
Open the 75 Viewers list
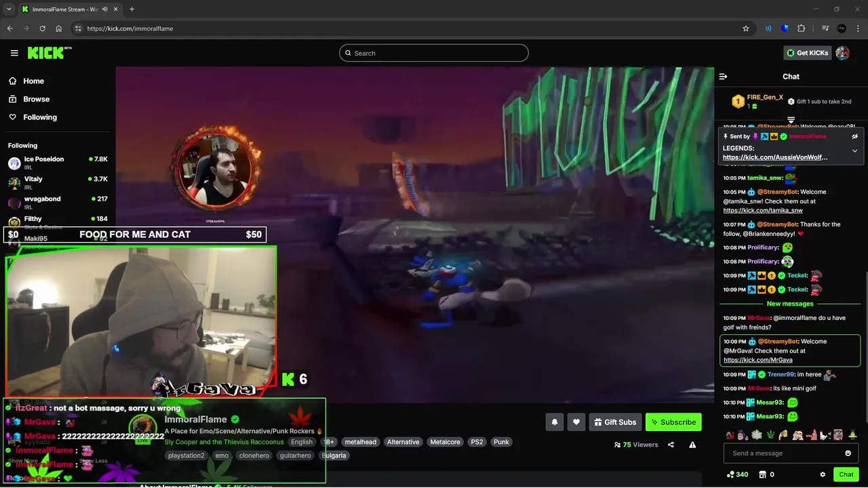(636, 445)
